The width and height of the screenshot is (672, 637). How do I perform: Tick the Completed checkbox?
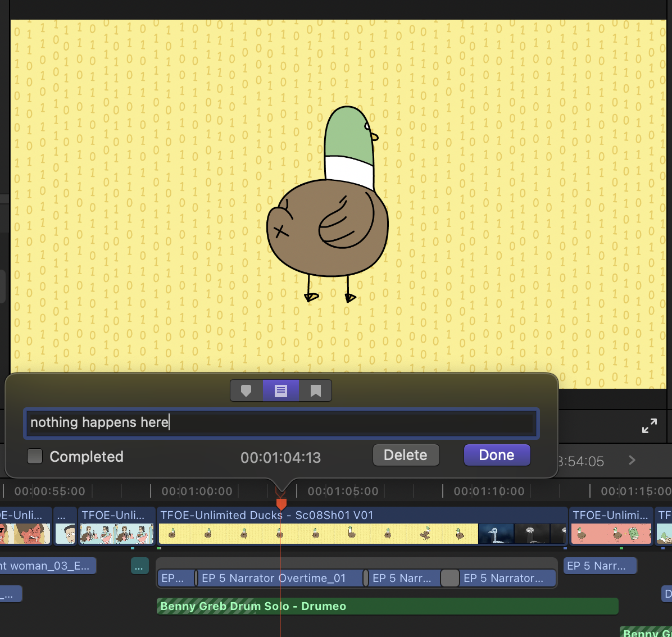[x=35, y=456]
